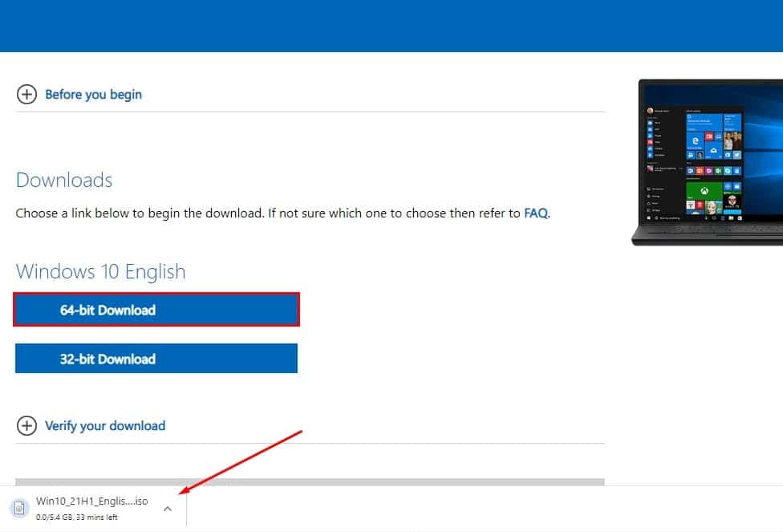Open download options chevron for the ISO file
Image resolution: width=783 pixels, height=532 pixels.
coord(168,509)
